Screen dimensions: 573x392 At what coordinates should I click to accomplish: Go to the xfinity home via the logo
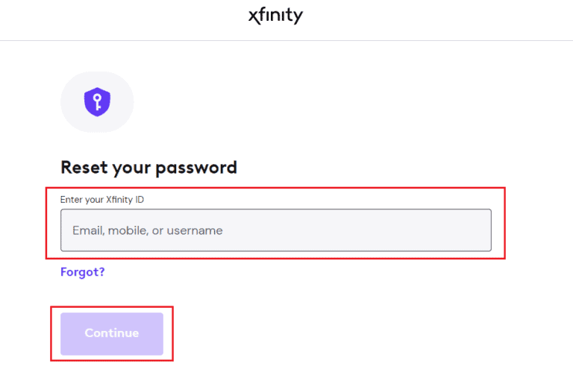pyautogui.click(x=275, y=16)
